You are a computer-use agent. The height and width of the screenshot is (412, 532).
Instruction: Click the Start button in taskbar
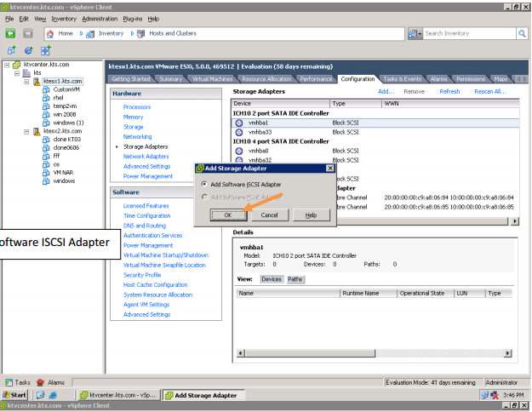click(14, 395)
